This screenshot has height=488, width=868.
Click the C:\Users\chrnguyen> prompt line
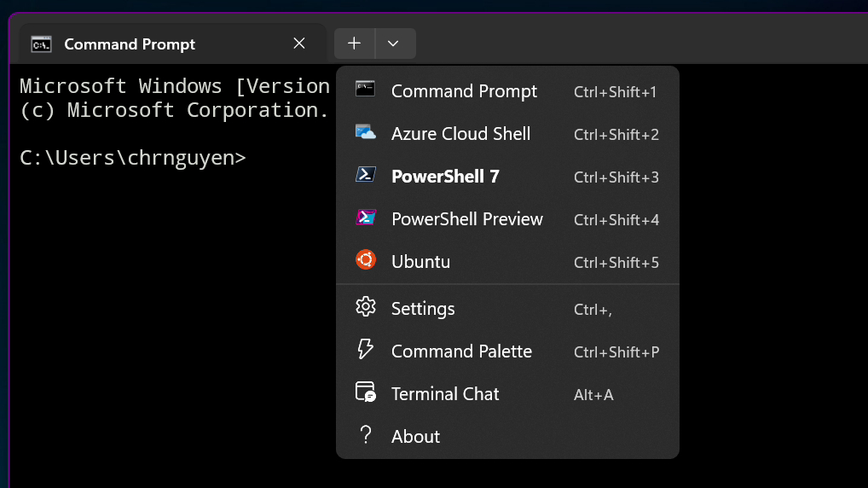133,158
